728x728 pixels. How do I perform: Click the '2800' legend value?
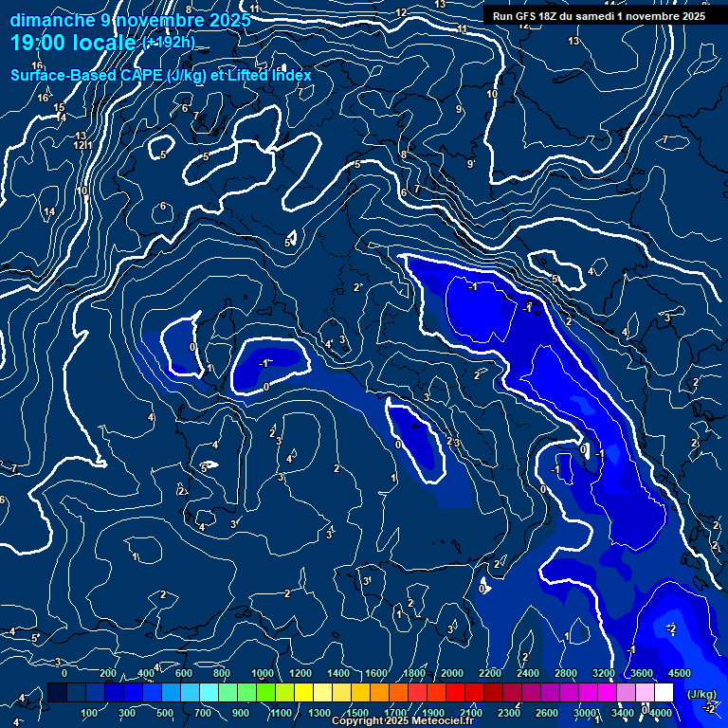pyautogui.click(x=566, y=673)
